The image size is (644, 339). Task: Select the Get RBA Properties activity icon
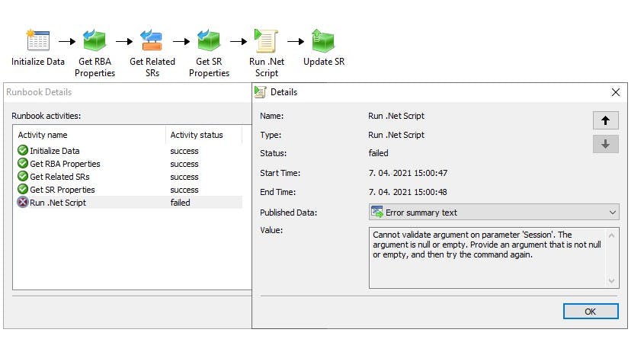[x=95, y=40]
